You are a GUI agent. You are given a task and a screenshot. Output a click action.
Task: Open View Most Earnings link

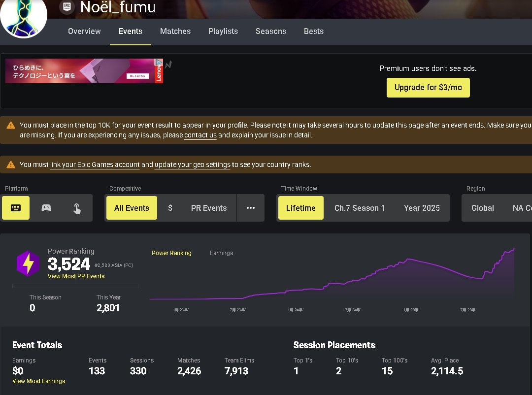39,381
